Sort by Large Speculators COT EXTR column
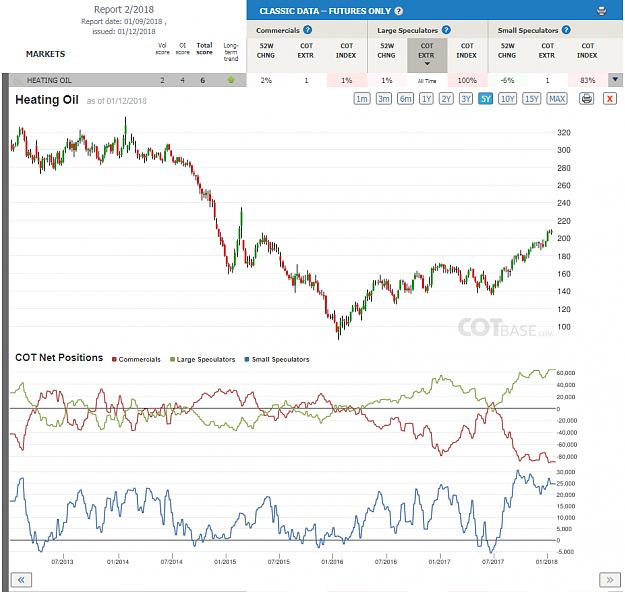Image resolution: width=625 pixels, height=592 pixels. pyautogui.click(x=426, y=55)
